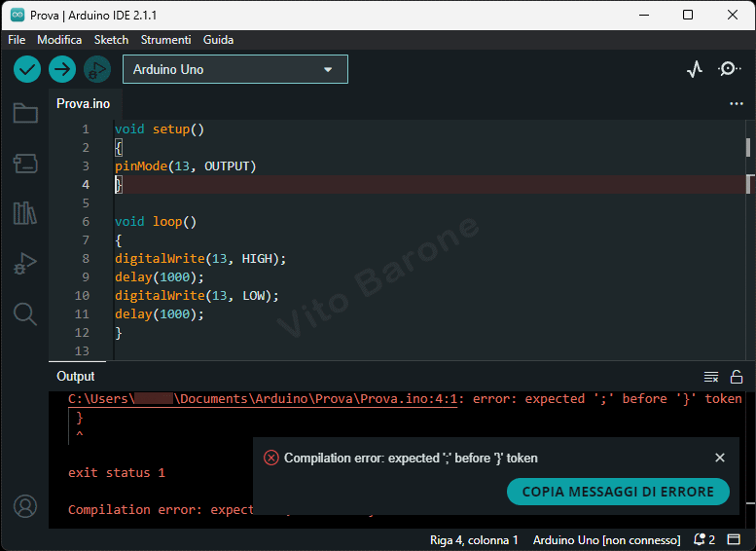Click the notification error message text
Screen dimensions: 756x551
(411, 458)
